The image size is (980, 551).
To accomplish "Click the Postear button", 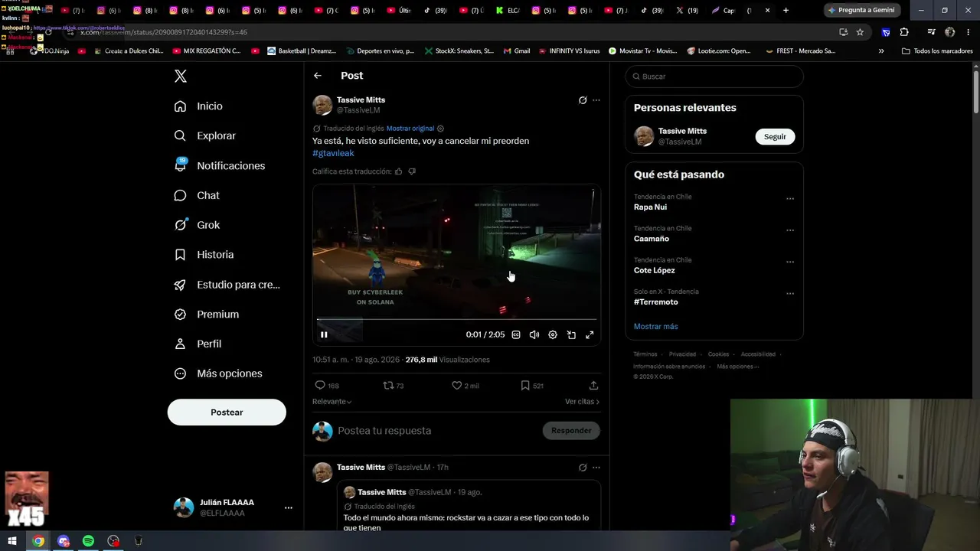I will point(227,412).
